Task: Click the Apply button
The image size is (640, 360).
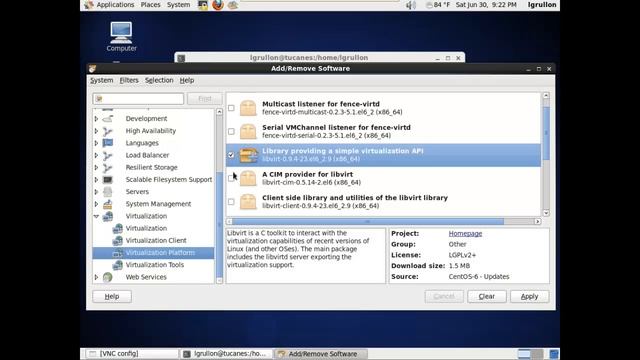Action: pos(529,296)
